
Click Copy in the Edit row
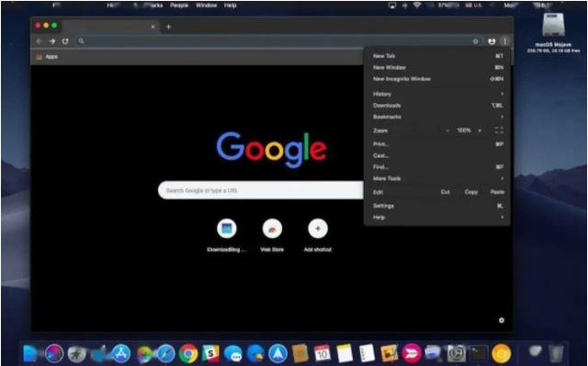471,192
